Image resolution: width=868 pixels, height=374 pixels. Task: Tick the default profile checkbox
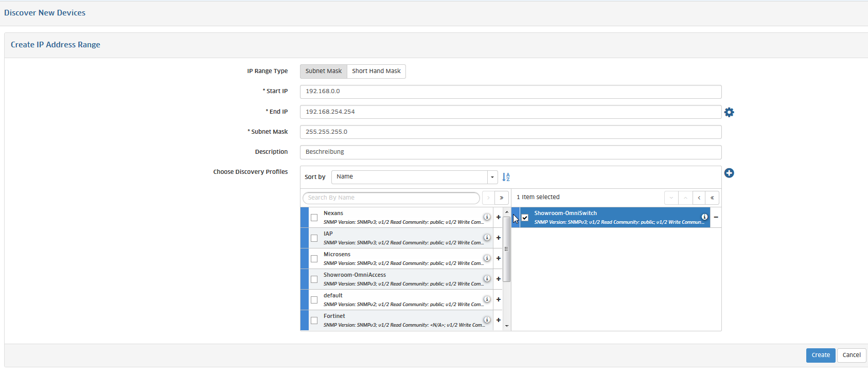point(314,300)
